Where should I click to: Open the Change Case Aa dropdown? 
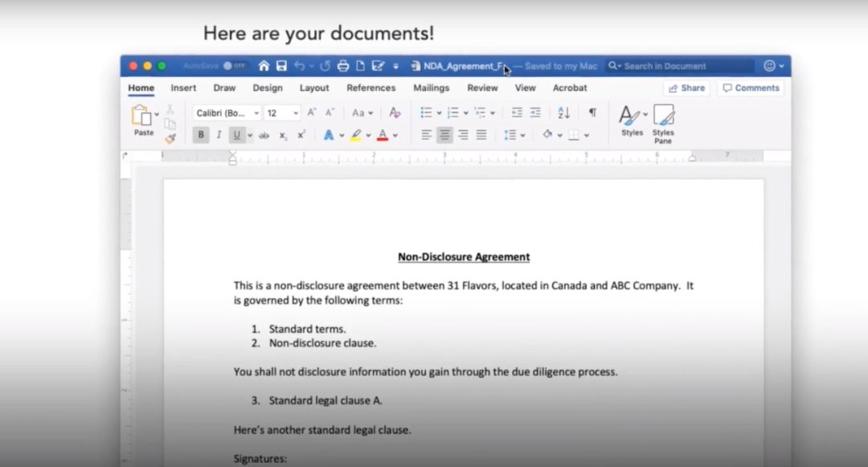362,113
